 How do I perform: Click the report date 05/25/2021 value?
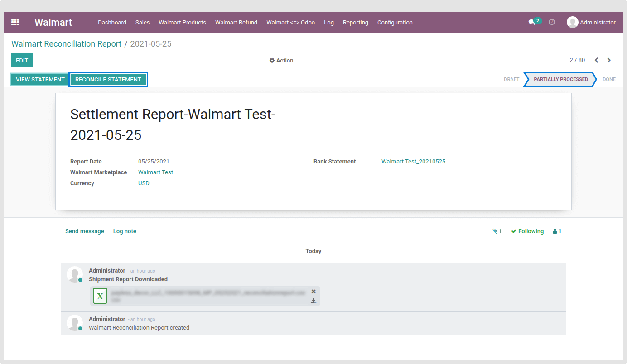tap(154, 162)
